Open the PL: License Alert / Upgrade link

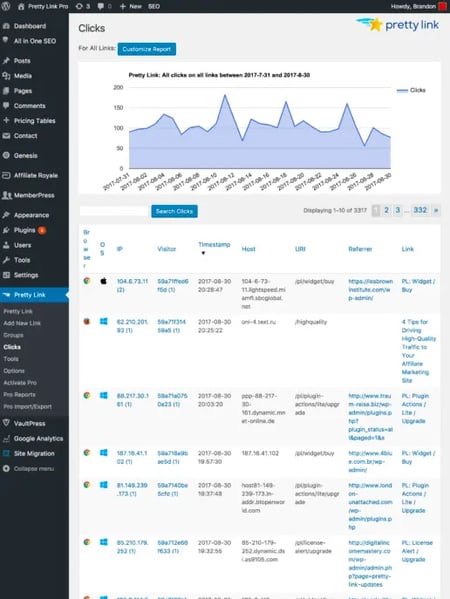417,551
